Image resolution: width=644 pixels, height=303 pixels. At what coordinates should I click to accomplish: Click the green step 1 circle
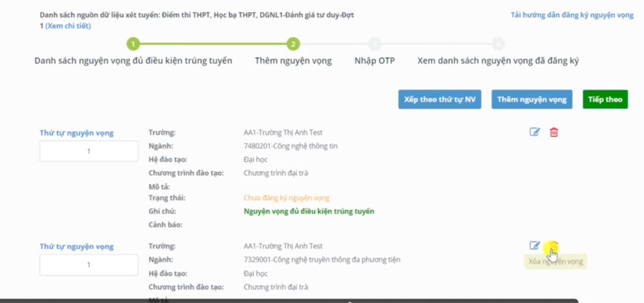(x=133, y=44)
